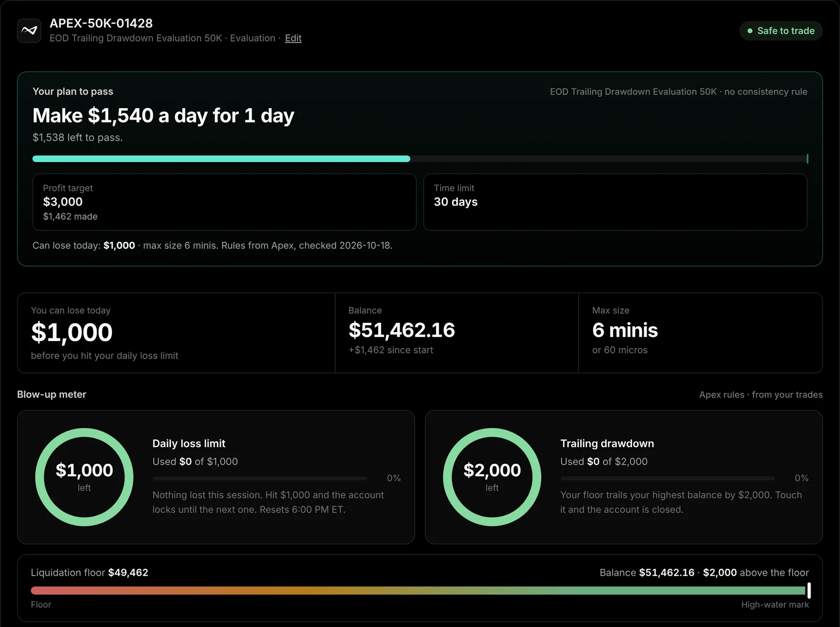Click the 'Liquidation floor $49,462' label
840x627 pixels.
coord(90,572)
